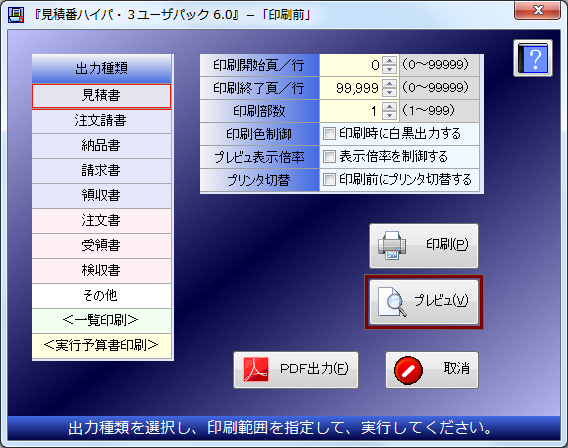Enable 印刷時に白黒出力する checkbox
The image size is (568, 448).
click(329, 133)
